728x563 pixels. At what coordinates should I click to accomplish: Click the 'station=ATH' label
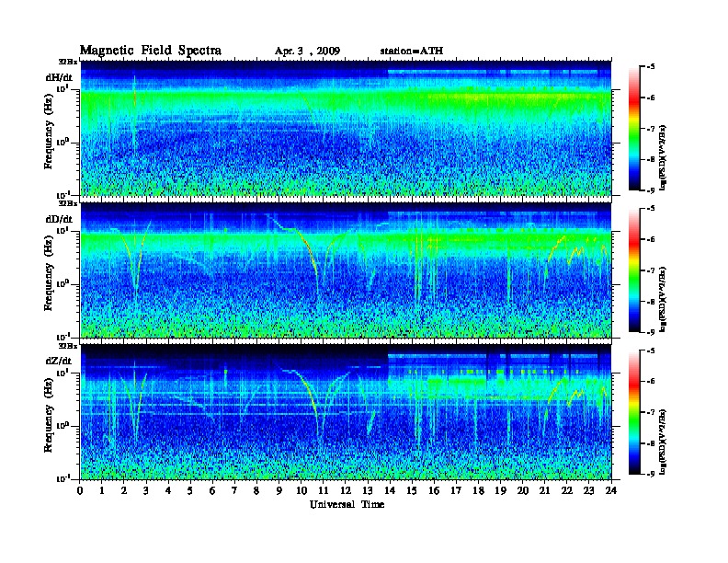(x=412, y=52)
